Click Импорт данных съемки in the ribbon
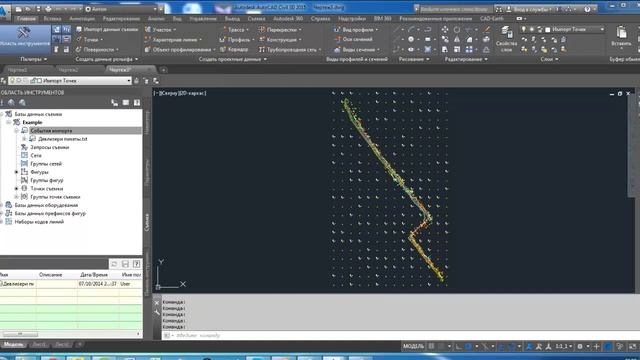The image size is (640, 360). [107, 29]
